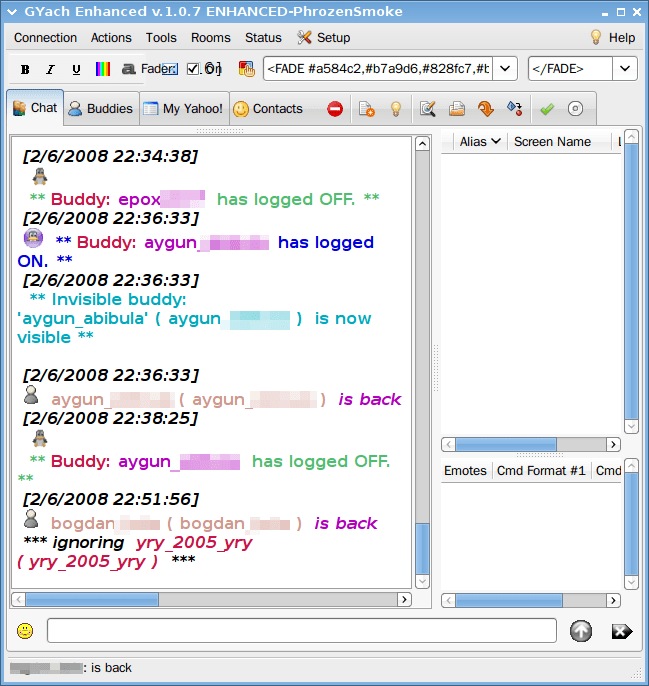
Task: Click buddy list vertical scroll down arrow
Action: (x=631, y=426)
